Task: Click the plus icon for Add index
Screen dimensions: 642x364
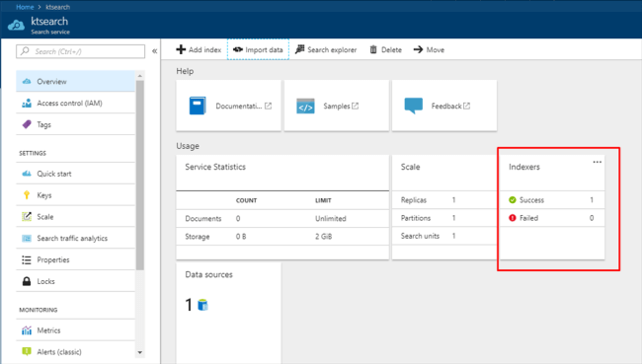Action: [181, 49]
